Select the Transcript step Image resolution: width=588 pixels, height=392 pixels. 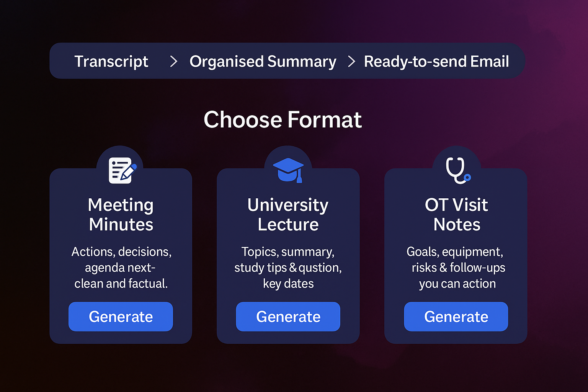click(x=111, y=61)
